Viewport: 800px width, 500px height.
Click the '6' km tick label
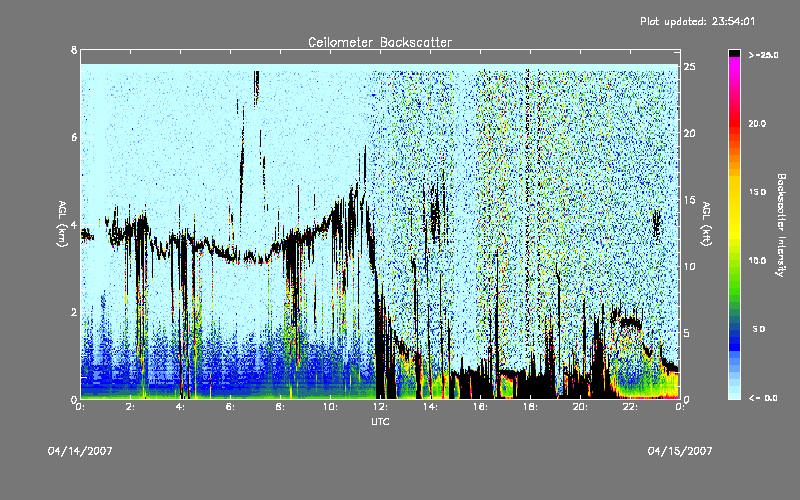[74, 137]
